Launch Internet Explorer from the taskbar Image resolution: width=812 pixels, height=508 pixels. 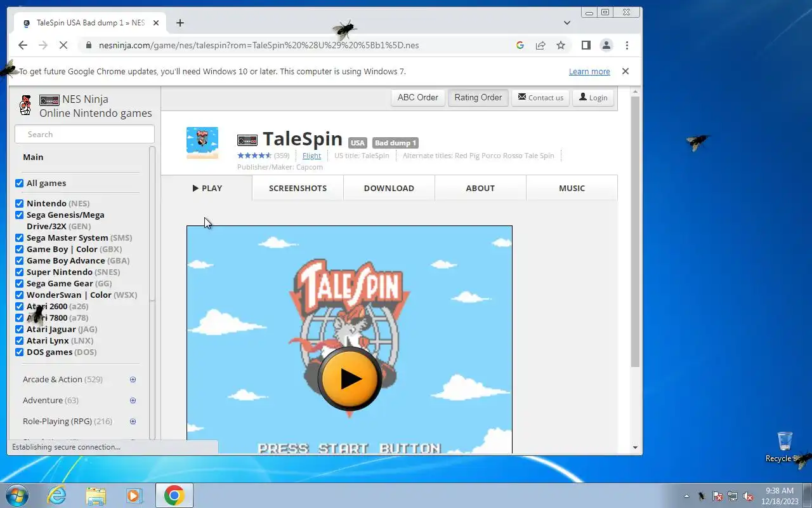coord(57,495)
